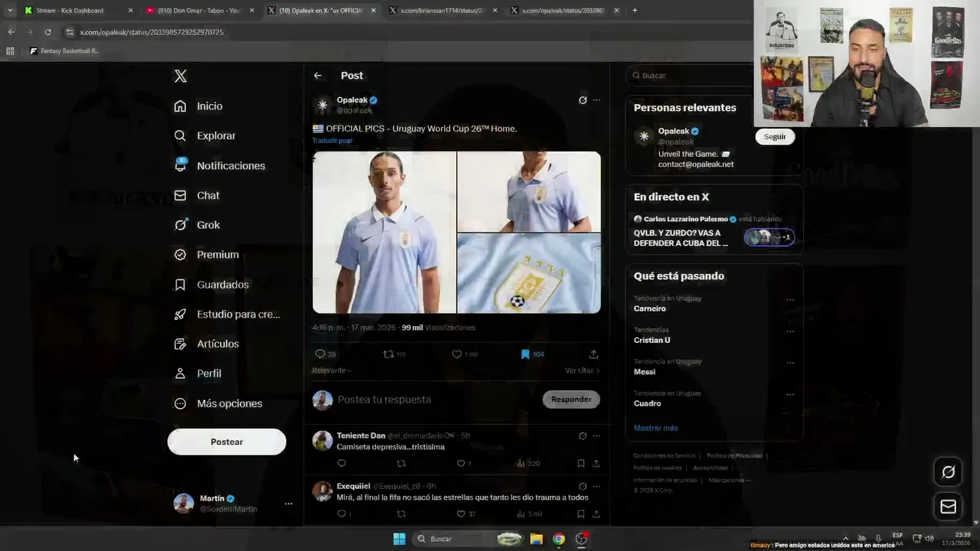Open Estudio para creadores in sidebar
980x551 pixels.
[227, 315]
